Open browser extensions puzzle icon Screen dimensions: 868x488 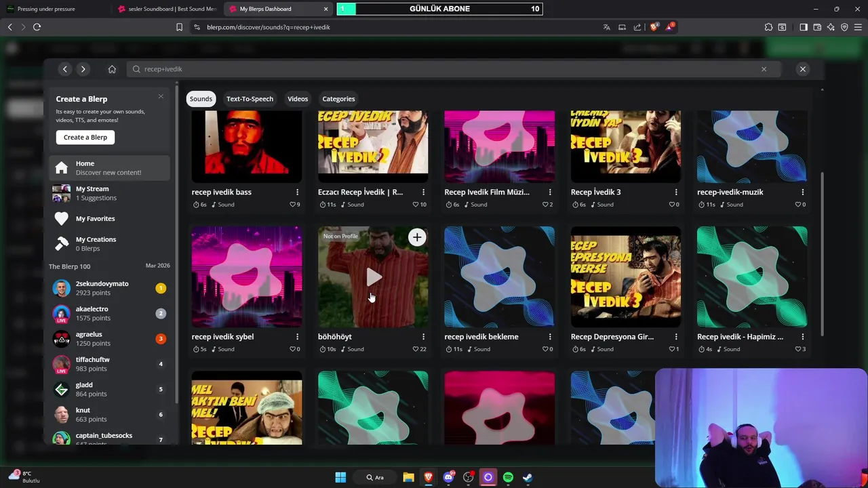768,27
